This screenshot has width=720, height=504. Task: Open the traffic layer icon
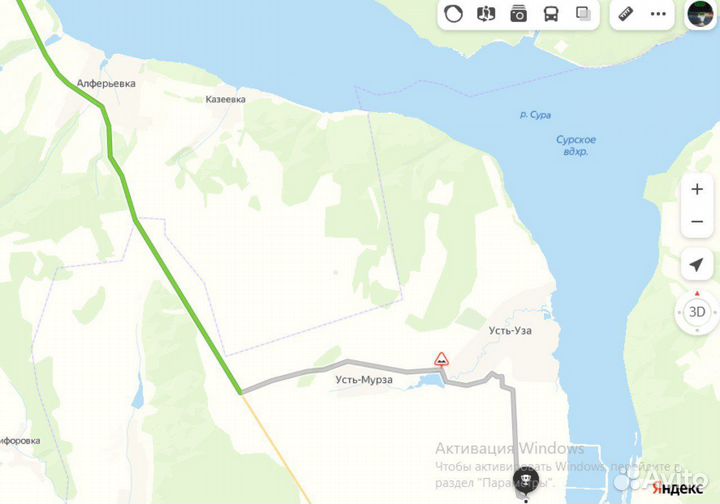(453, 14)
